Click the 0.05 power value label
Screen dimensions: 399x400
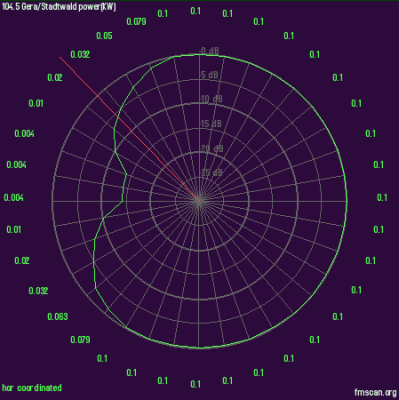[x=104, y=36]
